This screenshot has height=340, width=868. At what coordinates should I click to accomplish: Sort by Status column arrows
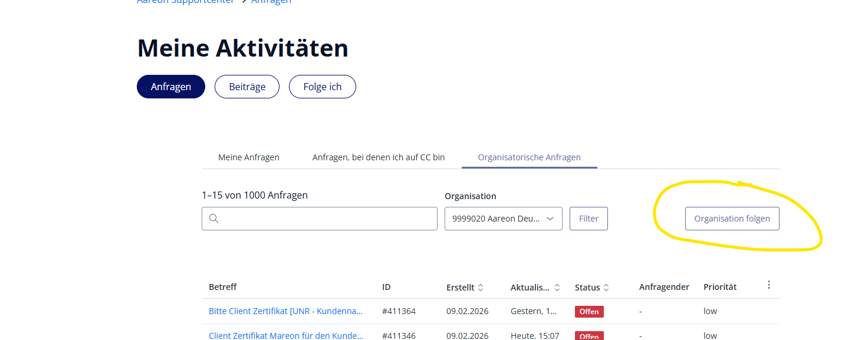pyautogui.click(x=606, y=288)
